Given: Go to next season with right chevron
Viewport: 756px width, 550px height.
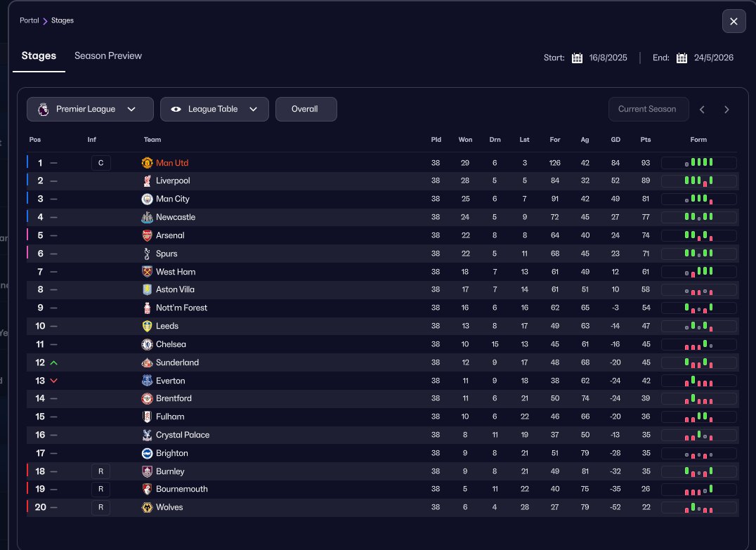Looking at the screenshot, I should (726, 109).
